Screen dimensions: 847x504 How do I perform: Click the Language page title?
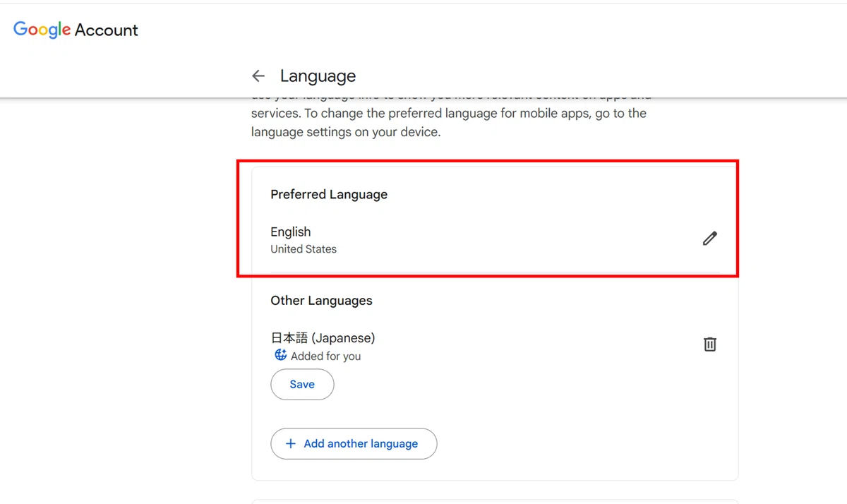[x=318, y=76]
